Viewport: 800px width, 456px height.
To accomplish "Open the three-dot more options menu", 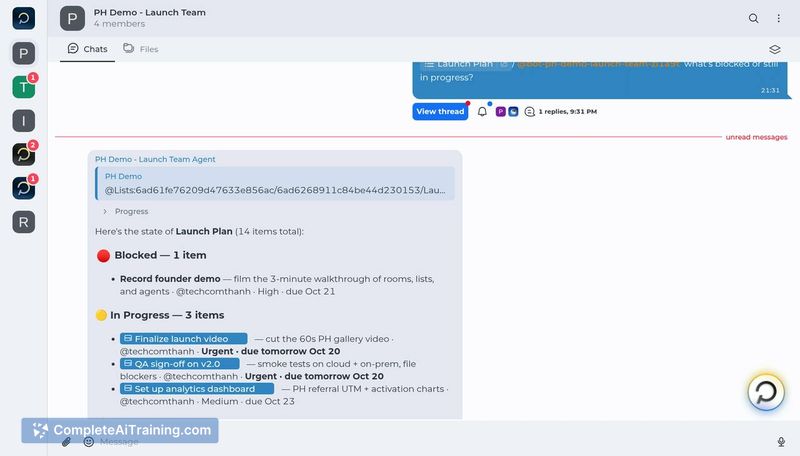I will click(x=779, y=18).
